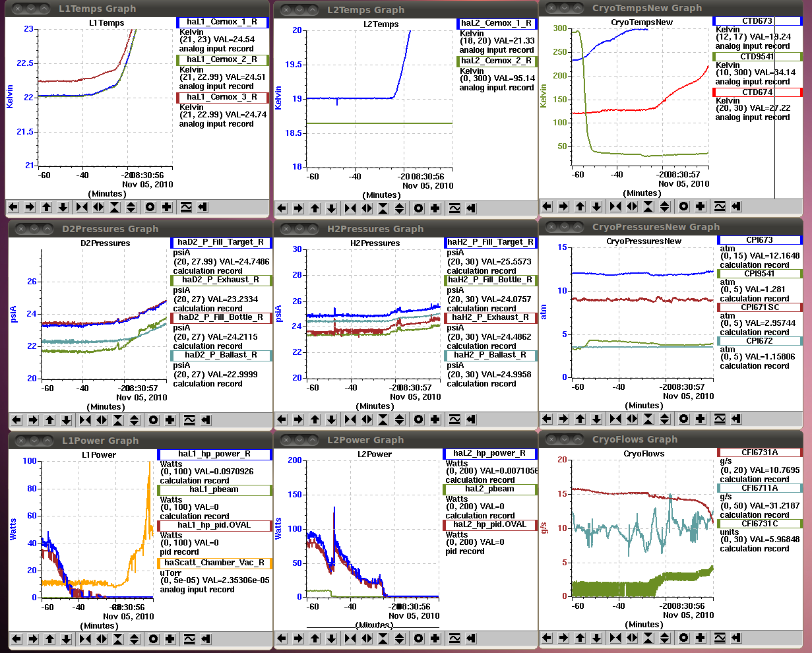Click the horizontal compress icon in H2Pressures Graph toolbar
The height and width of the screenshot is (653, 812).
[350, 420]
